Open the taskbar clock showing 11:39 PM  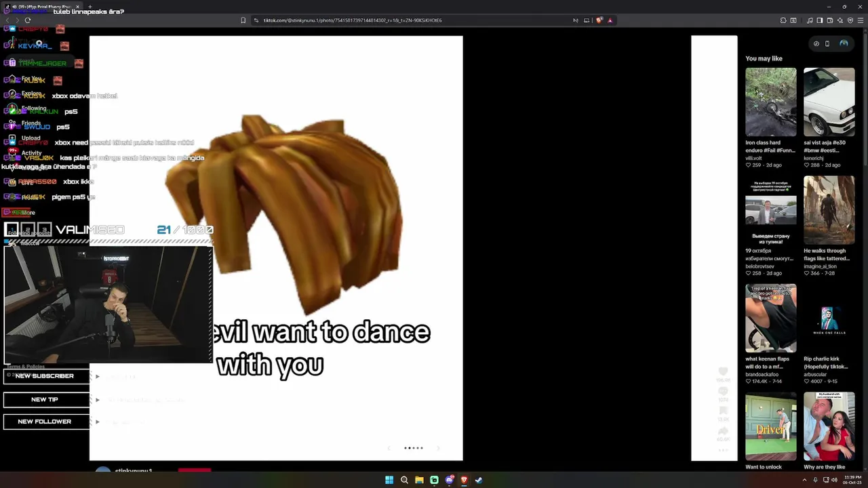point(852,480)
